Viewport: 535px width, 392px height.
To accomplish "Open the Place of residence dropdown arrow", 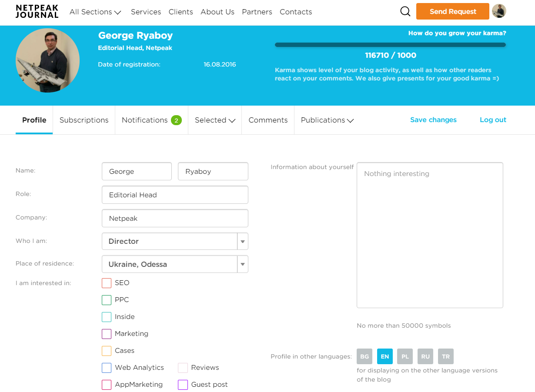I will click(x=243, y=264).
